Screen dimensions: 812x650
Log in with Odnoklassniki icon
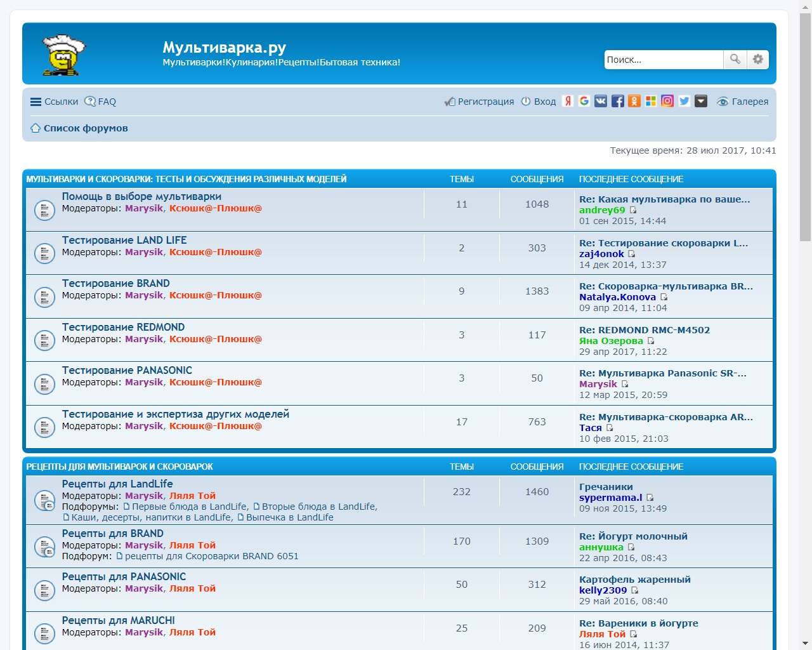(634, 101)
